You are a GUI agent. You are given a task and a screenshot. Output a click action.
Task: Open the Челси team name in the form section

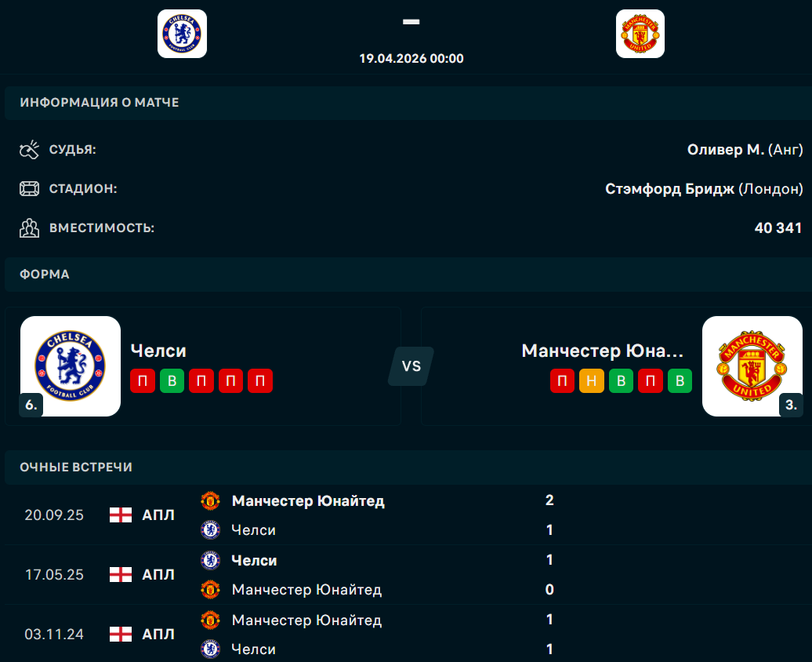click(x=158, y=351)
